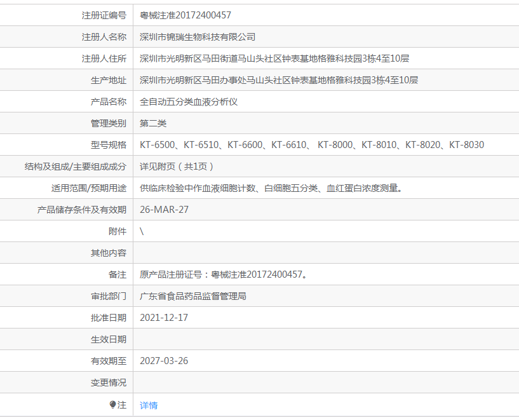Select the 注册人名称 row label
Image resolution: width=519 pixels, height=420 pixels.
pos(106,36)
